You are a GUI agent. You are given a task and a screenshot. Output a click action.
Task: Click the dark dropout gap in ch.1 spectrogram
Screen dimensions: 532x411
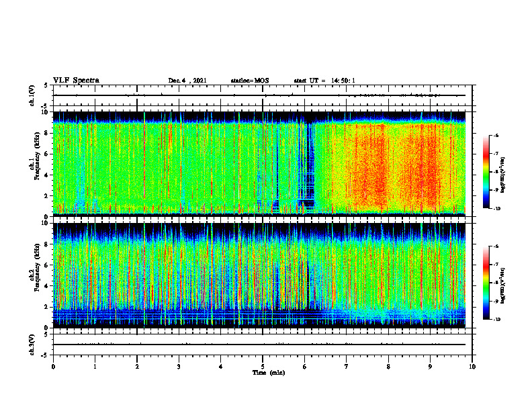pyautogui.click(x=309, y=166)
